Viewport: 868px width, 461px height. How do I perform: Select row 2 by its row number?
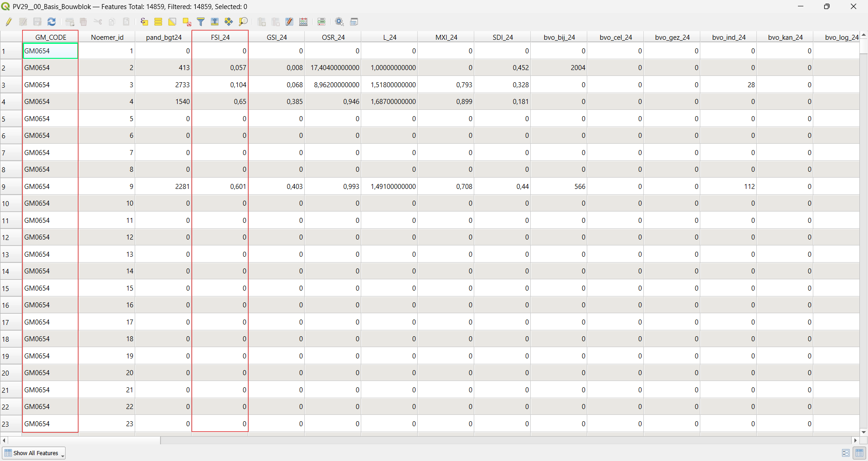click(x=11, y=68)
